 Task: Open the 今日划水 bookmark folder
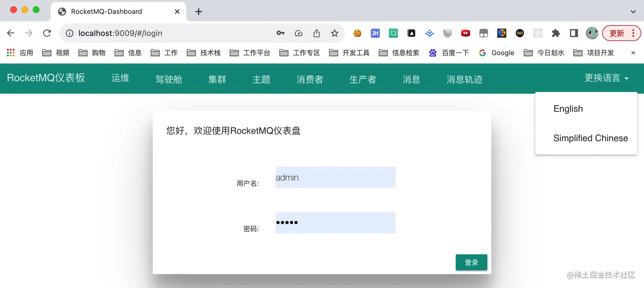(544, 53)
